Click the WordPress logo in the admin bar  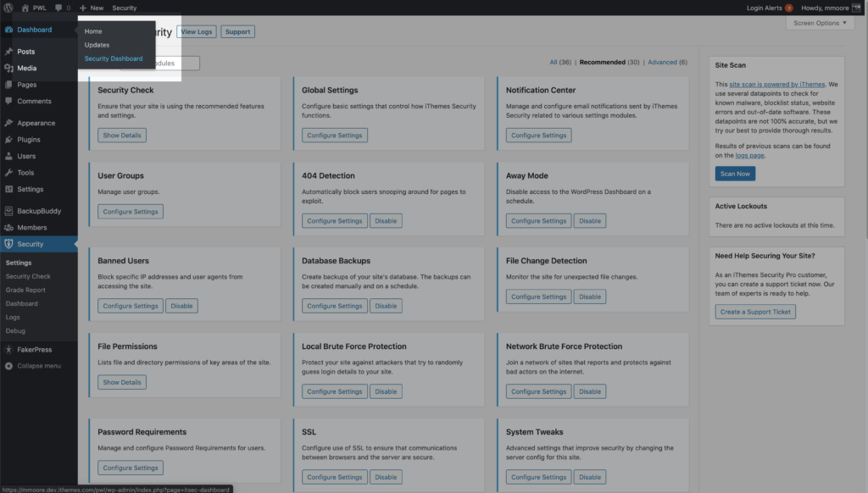click(8, 8)
